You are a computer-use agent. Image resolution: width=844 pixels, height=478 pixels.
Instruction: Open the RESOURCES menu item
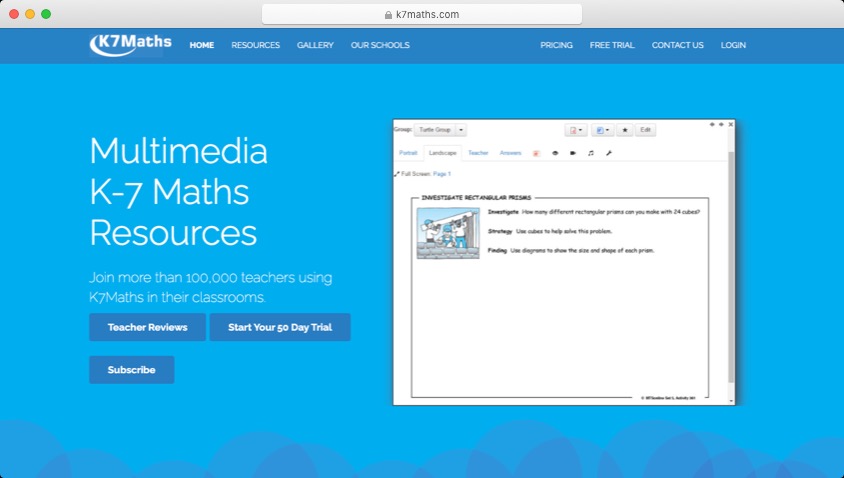point(256,45)
